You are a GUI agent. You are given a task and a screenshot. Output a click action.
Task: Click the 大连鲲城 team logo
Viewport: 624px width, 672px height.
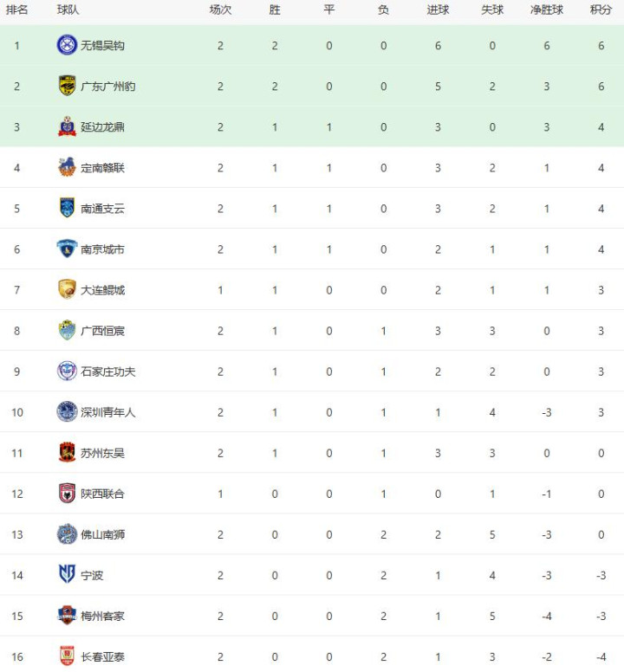[67, 289]
